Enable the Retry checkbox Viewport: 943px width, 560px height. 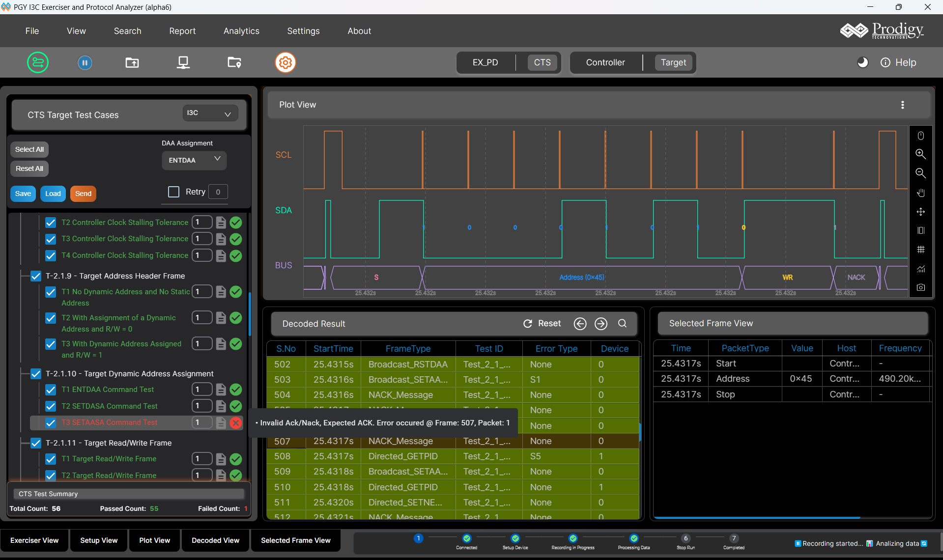[x=174, y=192]
